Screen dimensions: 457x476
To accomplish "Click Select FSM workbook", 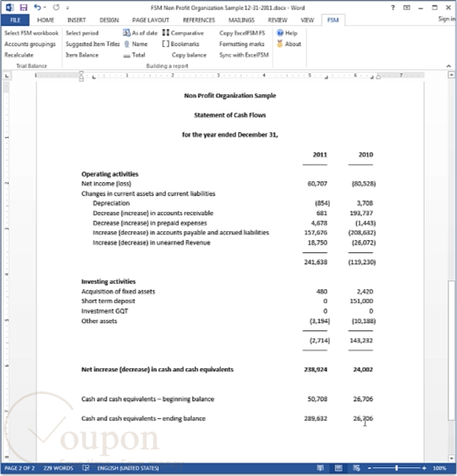I will point(31,33).
